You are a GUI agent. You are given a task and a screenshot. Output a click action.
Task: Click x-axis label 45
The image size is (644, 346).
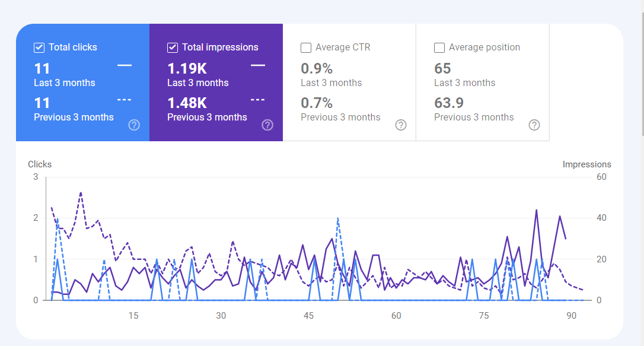(x=308, y=316)
